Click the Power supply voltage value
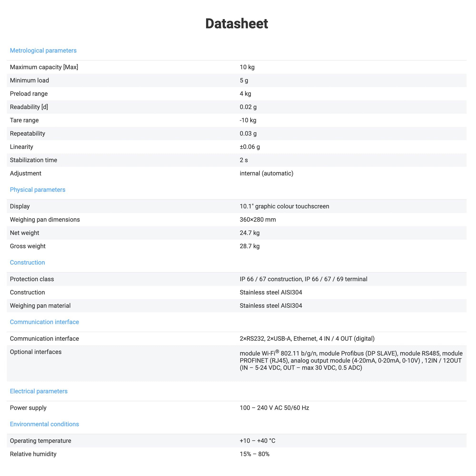Image resolution: width=476 pixels, height=476 pixels. (x=274, y=408)
